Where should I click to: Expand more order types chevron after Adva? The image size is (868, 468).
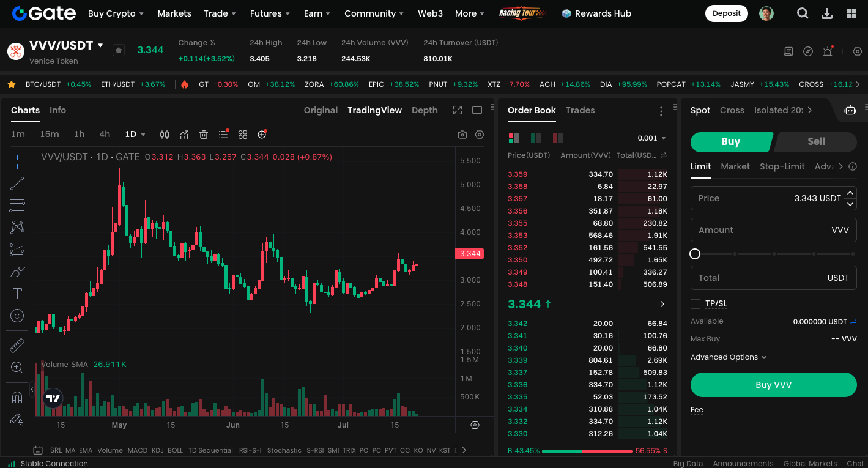coord(840,166)
